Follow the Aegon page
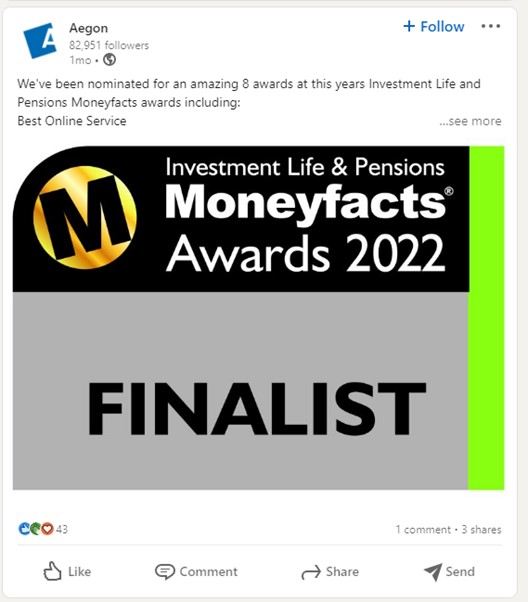Screen dimensions: 528x602 point(434,26)
